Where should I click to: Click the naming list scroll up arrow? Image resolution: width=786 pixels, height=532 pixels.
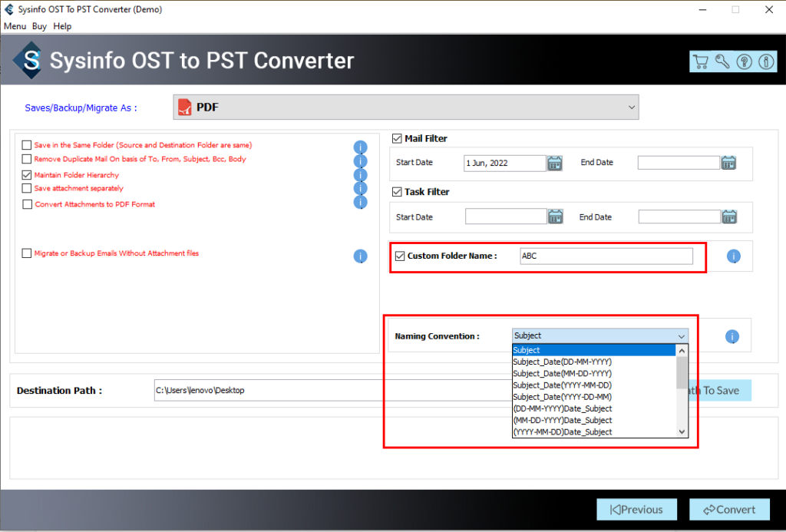click(x=682, y=351)
